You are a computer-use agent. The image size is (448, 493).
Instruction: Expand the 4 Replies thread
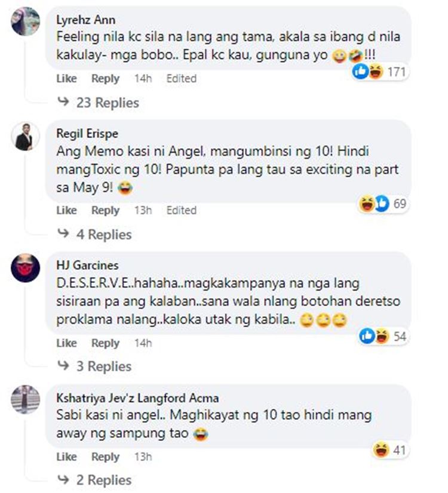pyautogui.click(x=94, y=234)
